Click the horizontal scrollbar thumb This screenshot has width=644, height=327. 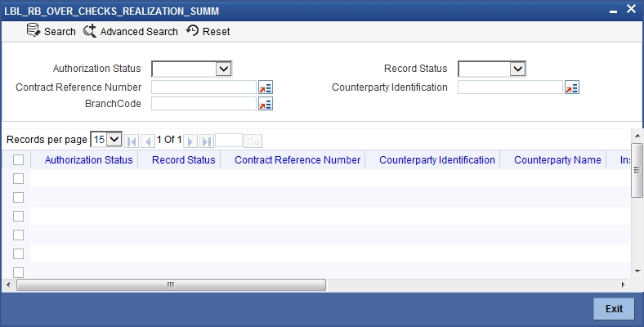click(x=171, y=284)
